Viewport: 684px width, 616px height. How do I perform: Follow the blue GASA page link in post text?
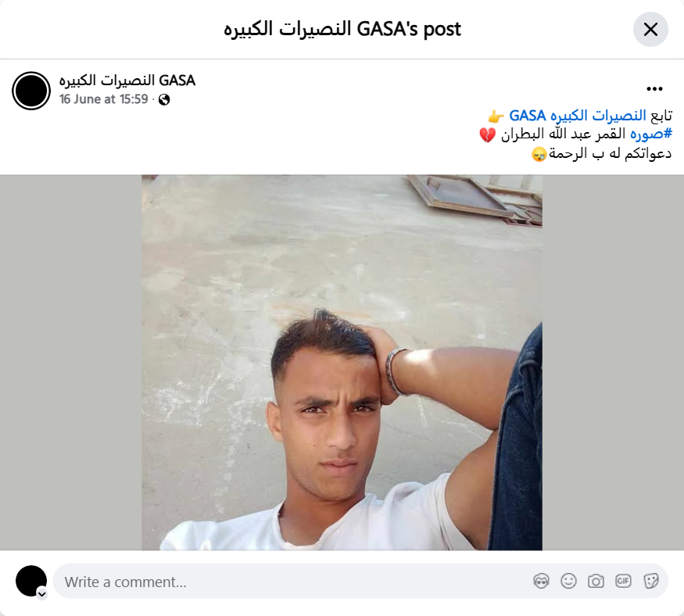click(578, 116)
